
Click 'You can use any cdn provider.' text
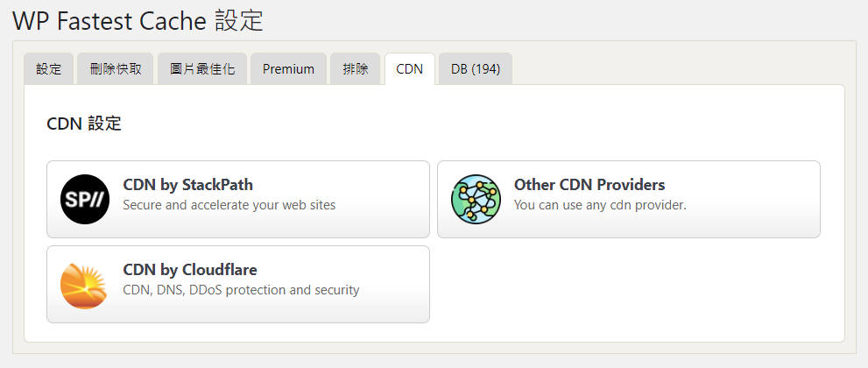[600, 205]
